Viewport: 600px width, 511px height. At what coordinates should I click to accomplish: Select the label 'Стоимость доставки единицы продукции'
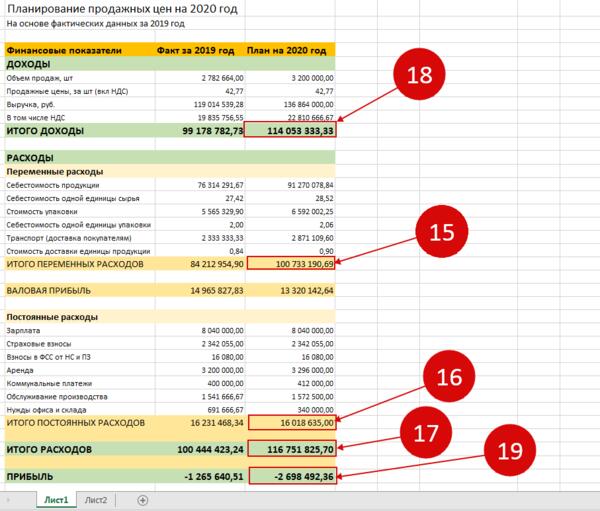(x=78, y=251)
